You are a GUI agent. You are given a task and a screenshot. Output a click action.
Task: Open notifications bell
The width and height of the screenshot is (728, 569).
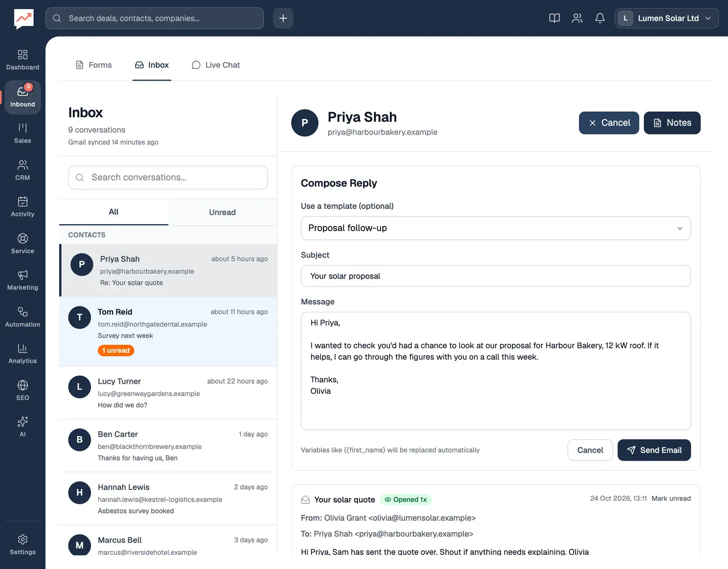(x=600, y=18)
